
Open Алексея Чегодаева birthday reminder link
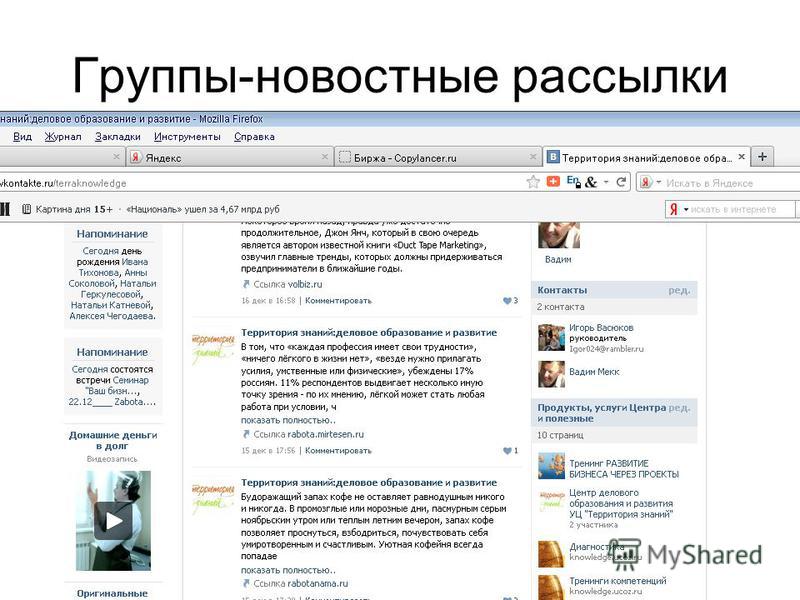(x=112, y=316)
